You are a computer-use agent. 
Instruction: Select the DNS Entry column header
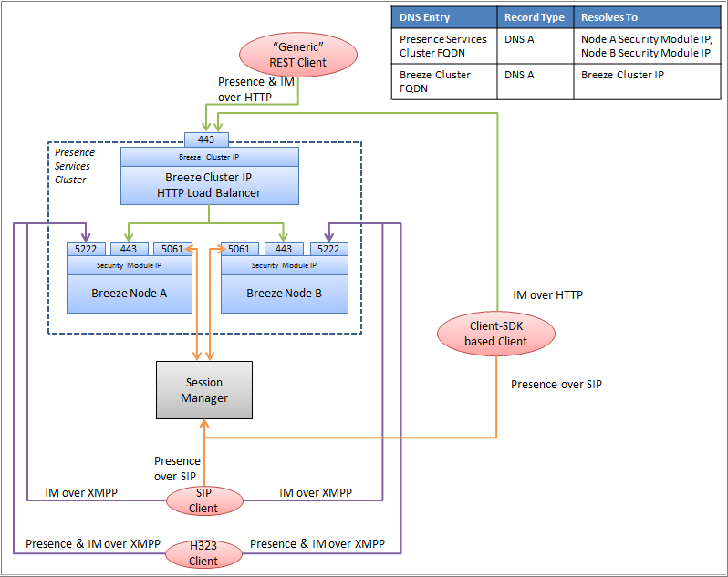[x=444, y=17]
